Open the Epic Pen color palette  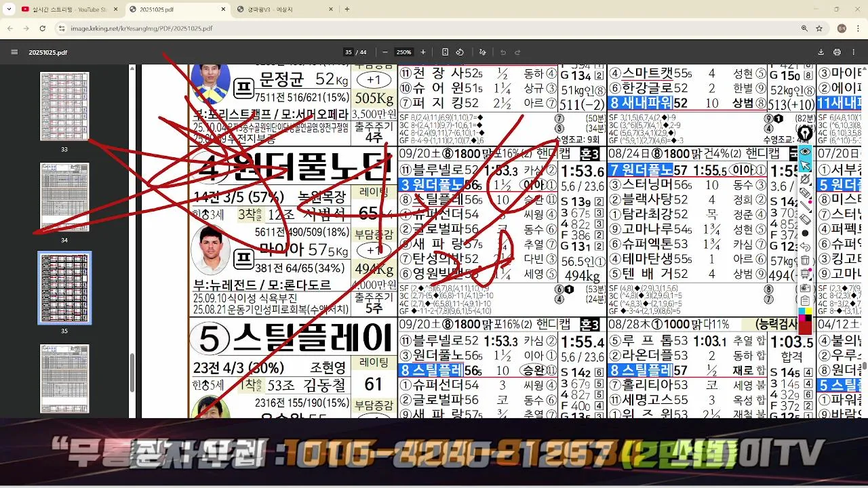coord(805,314)
